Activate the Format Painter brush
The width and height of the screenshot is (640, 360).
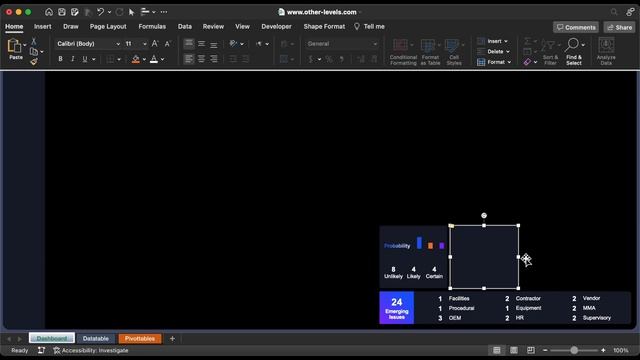(x=34, y=62)
